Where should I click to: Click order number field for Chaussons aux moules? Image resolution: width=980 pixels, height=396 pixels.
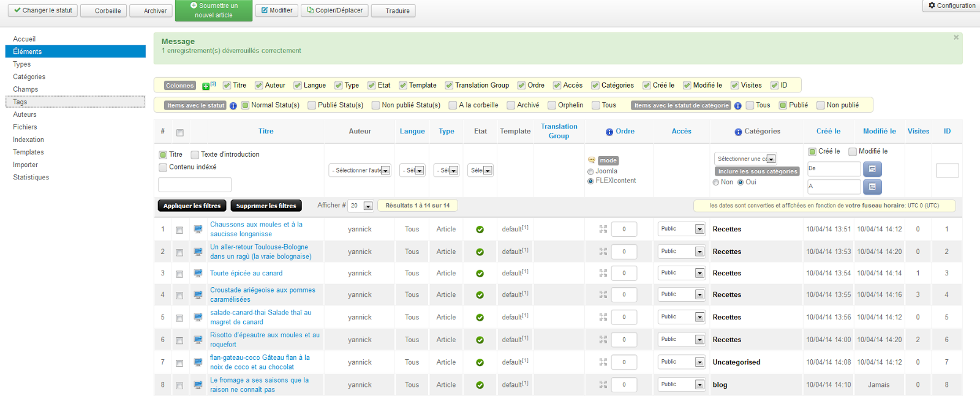point(624,230)
